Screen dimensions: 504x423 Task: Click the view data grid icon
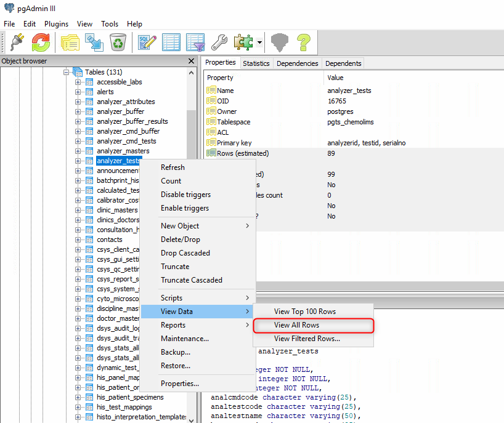[171, 42]
